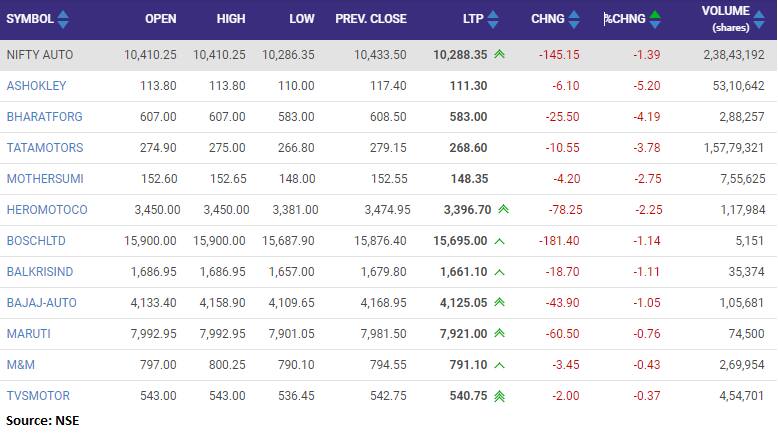Select BALKRISIND LTP value 1,661.10
Viewport: 778px width, 435px height.
464,271
